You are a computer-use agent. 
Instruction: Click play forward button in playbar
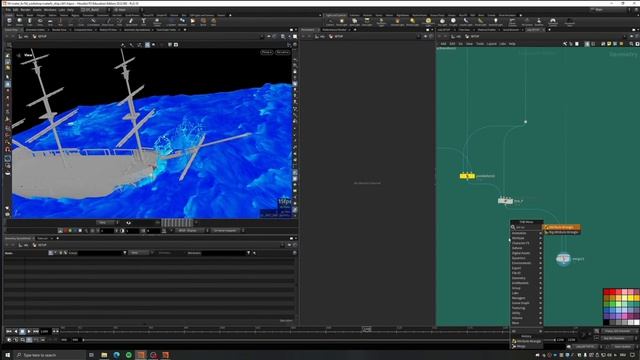(x=29, y=331)
